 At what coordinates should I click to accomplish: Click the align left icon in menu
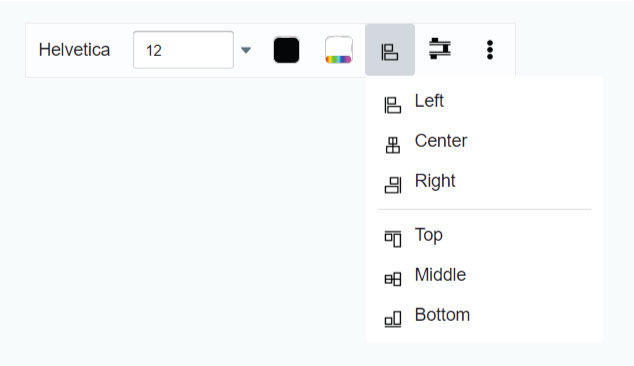tap(392, 105)
